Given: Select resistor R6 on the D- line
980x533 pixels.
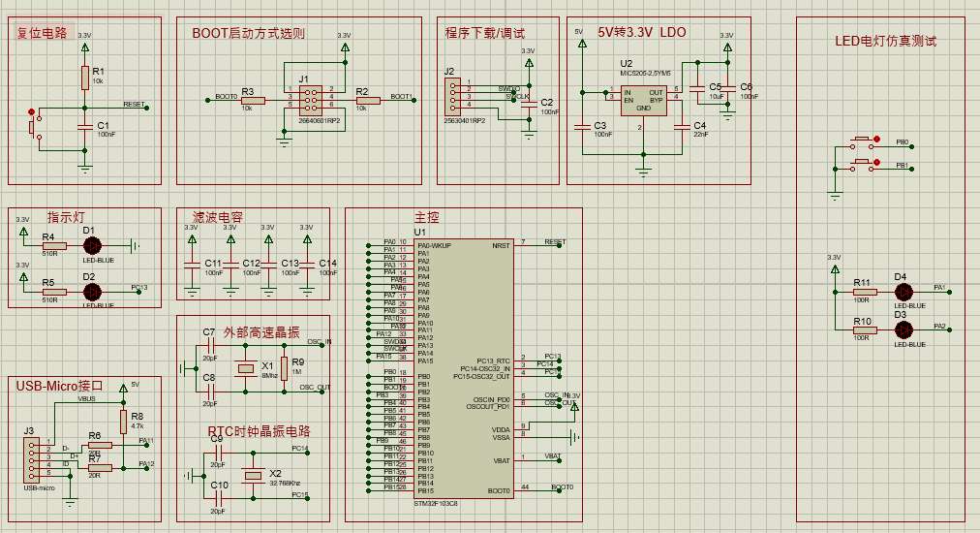Looking at the screenshot, I should 100,446.
